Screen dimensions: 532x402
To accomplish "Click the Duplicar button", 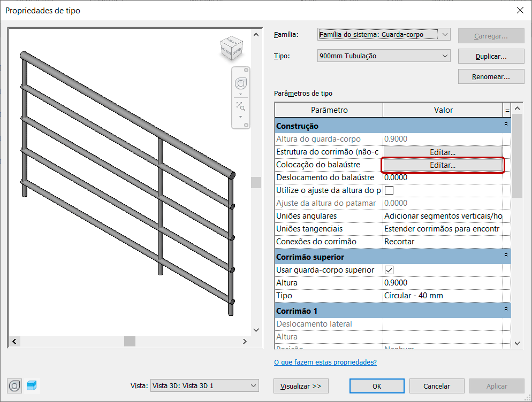I will tap(491, 56).
